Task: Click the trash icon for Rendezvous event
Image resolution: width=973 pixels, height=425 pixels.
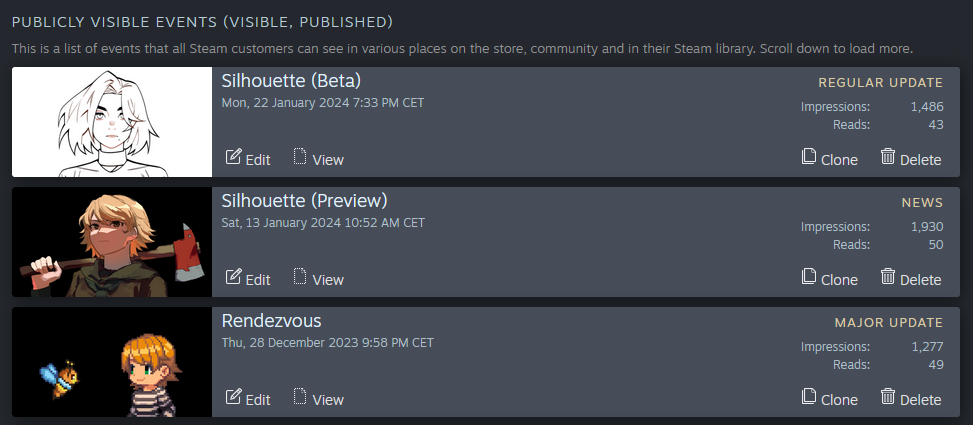Action: pyautogui.click(x=888, y=396)
